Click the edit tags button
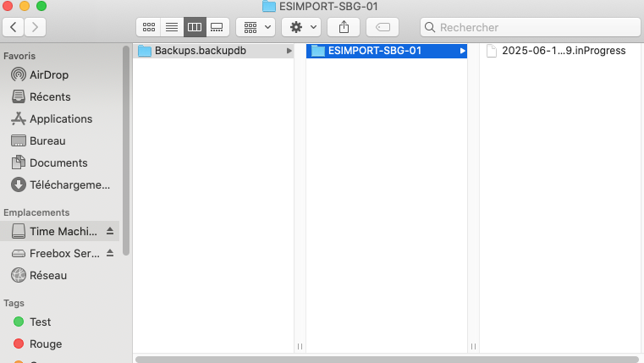Viewport: 644px width, 363px height. (383, 28)
